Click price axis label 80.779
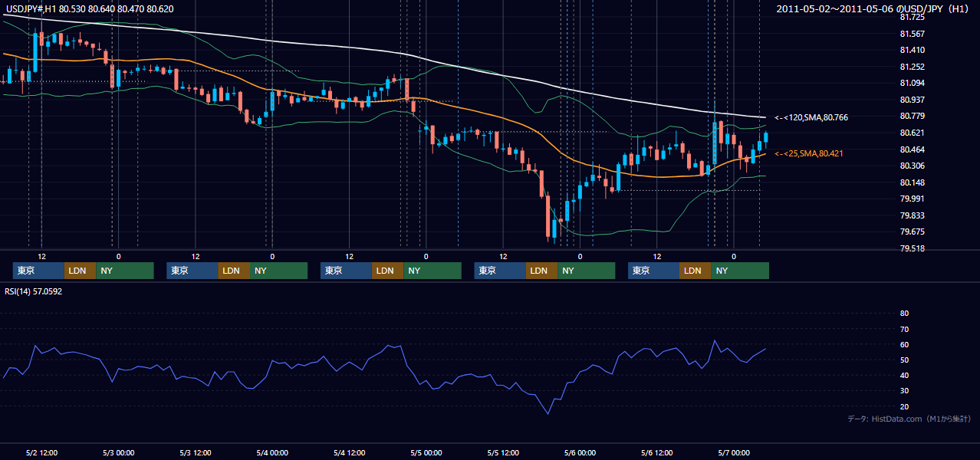The width and height of the screenshot is (980, 460). click(x=912, y=116)
